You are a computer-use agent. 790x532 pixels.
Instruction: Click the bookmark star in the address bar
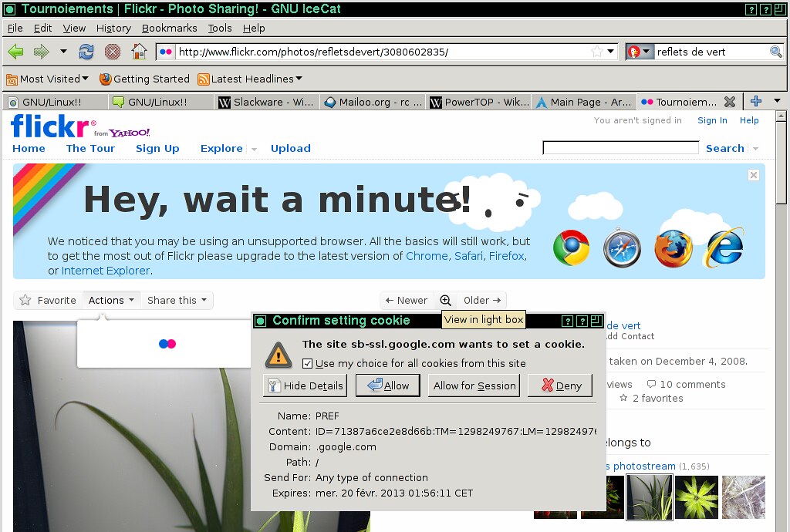(596, 52)
